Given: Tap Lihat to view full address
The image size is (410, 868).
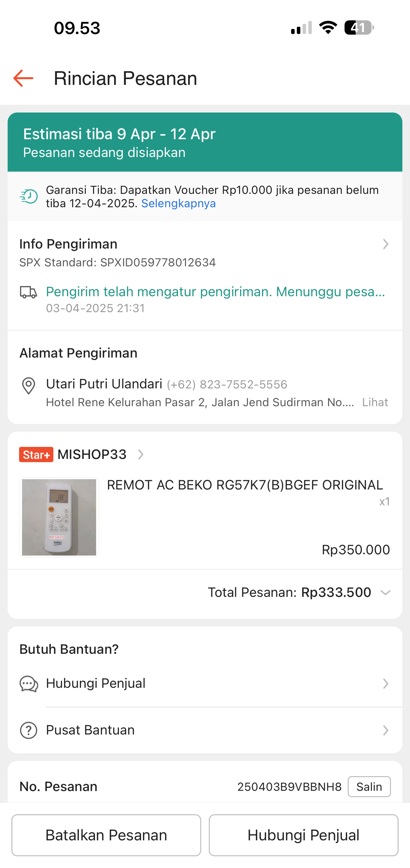Looking at the screenshot, I should tap(375, 402).
